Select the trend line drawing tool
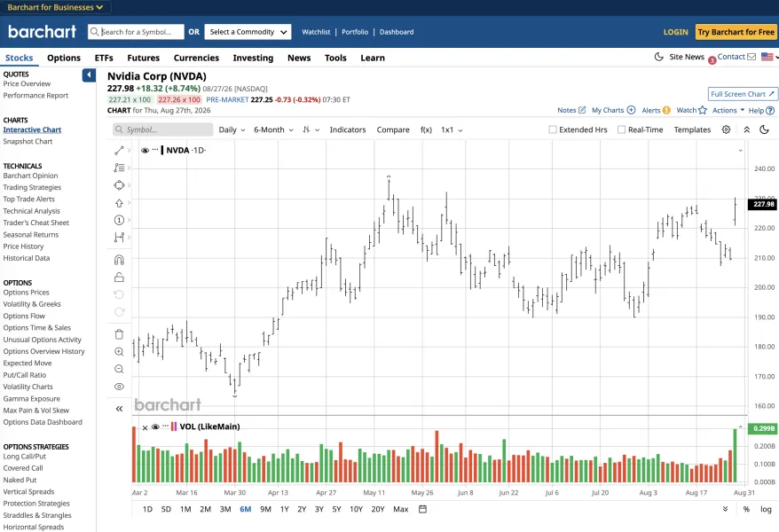This screenshot has height=532, width=779. click(x=119, y=151)
